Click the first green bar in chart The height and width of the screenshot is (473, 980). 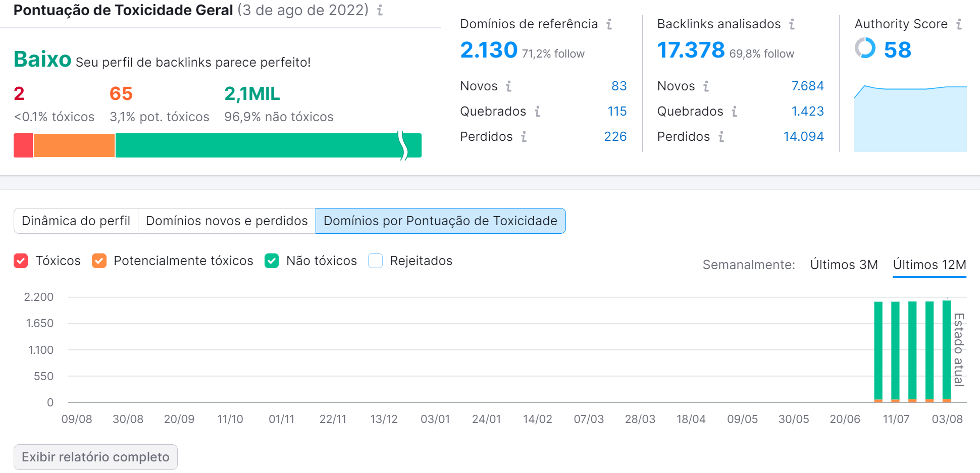tap(878, 350)
